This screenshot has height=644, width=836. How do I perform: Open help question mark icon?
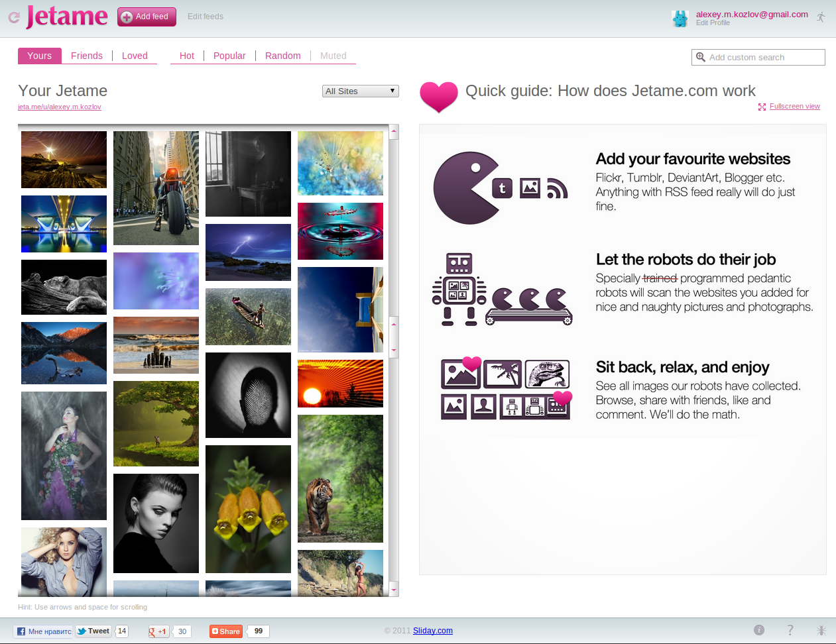pyautogui.click(x=790, y=630)
